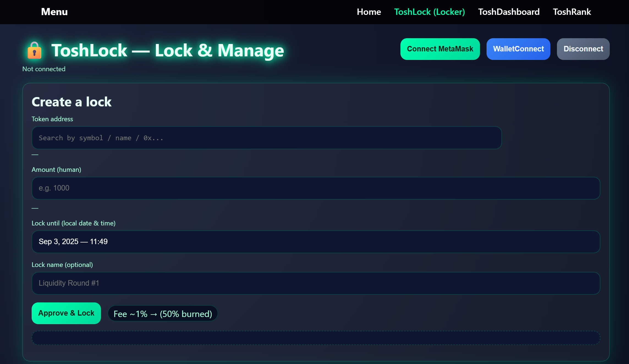
Task: Click the ToshLock — Lock & Manage title
Action: (x=167, y=51)
